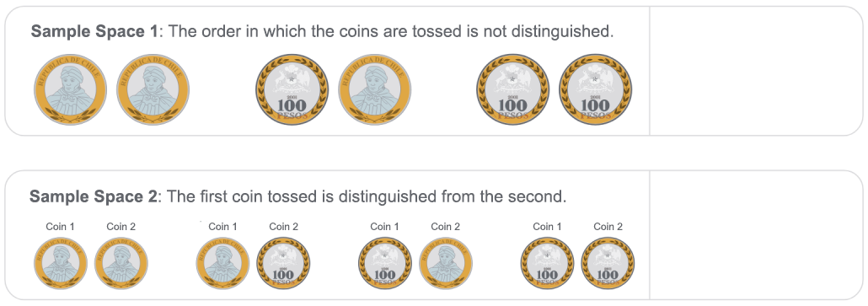Click the 'Sample Space 1' bold heading
The height and width of the screenshot is (306, 868).
[x=94, y=31]
